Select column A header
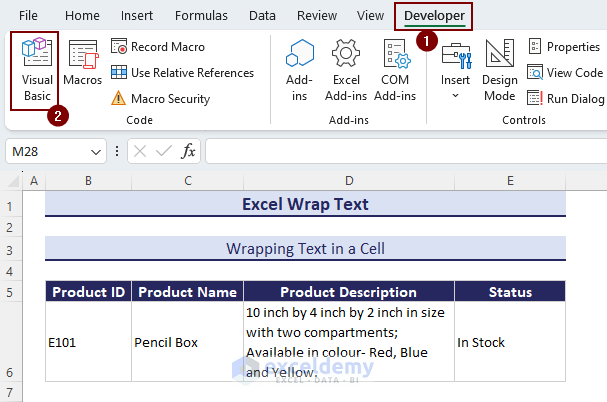This screenshot has height=402, width=607. pos(34,180)
